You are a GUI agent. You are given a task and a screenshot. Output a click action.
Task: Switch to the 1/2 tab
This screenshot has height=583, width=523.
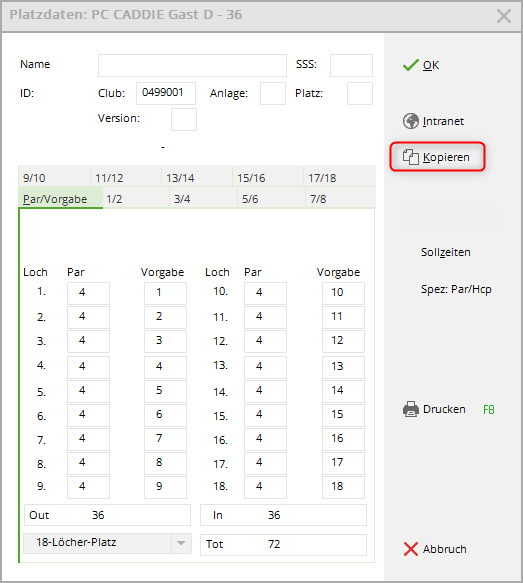(x=136, y=199)
